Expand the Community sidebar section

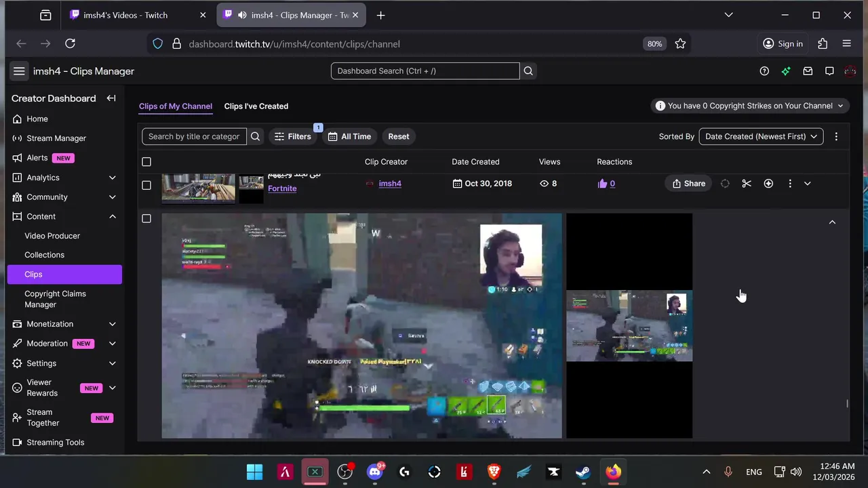coord(112,197)
